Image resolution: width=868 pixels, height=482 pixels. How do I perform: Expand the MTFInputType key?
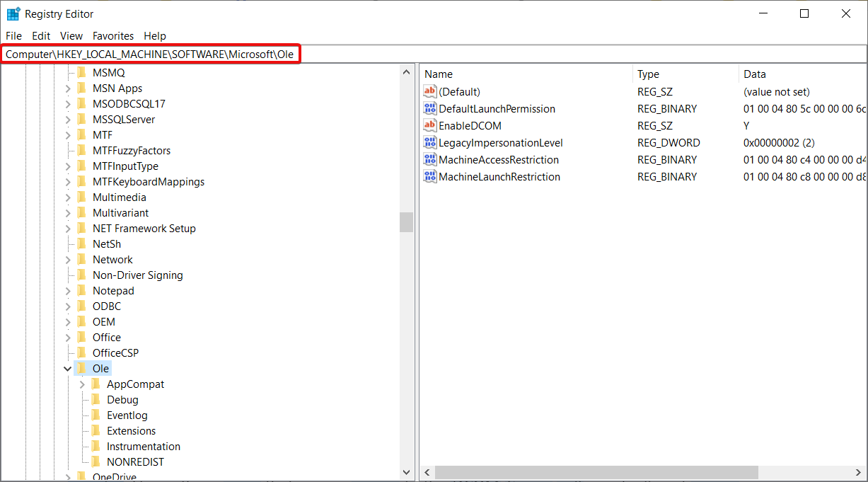point(68,166)
